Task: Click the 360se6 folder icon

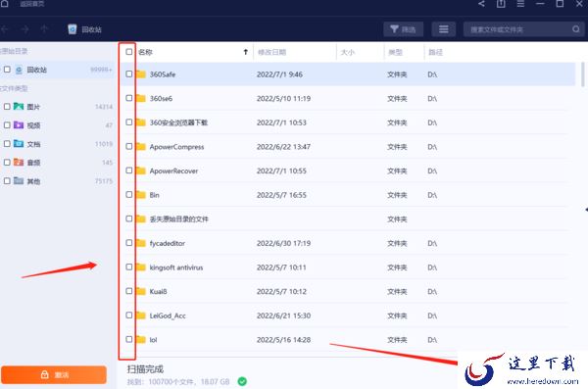Action: [x=140, y=98]
